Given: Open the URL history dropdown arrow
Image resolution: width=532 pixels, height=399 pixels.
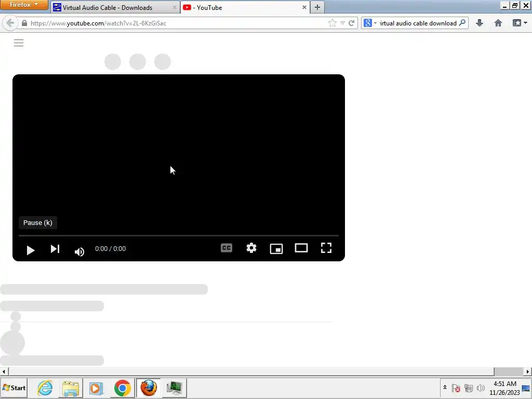Looking at the screenshot, I should point(343,23).
